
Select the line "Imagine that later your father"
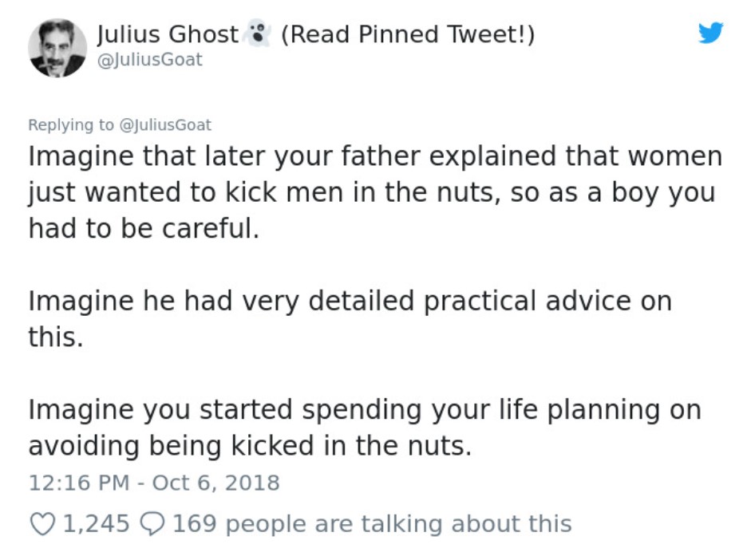[x=224, y=156]
